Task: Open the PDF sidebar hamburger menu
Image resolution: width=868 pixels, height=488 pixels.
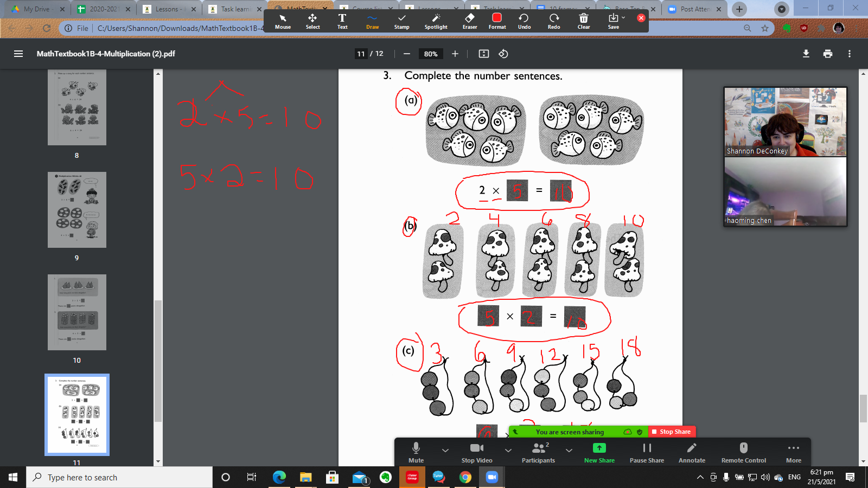Action: click(18, 54)
